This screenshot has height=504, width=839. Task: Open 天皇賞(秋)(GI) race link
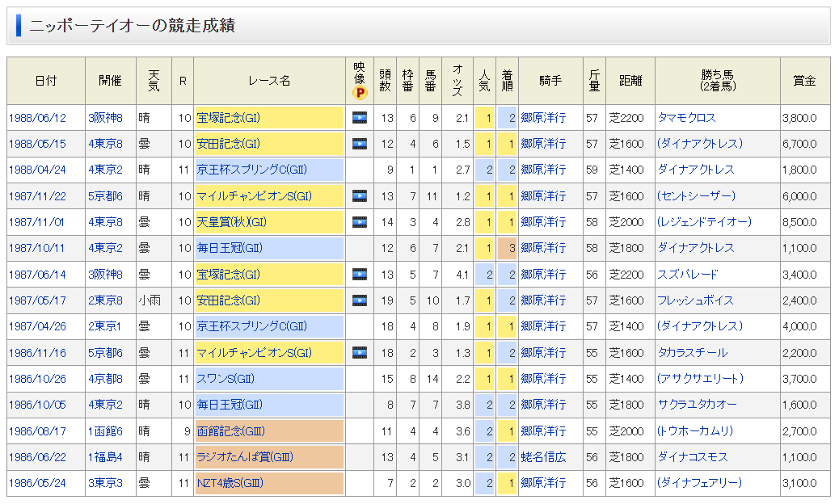[231, 222]
